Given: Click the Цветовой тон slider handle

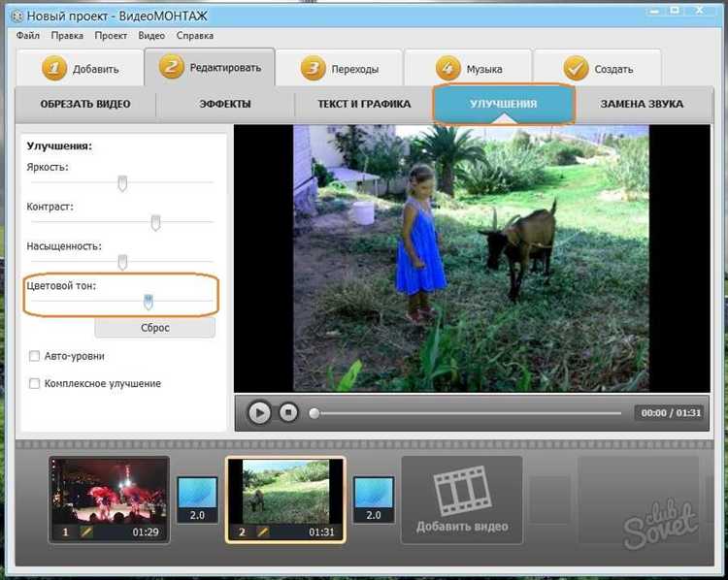Looking at the screenshot, I should tap(149, 302).
